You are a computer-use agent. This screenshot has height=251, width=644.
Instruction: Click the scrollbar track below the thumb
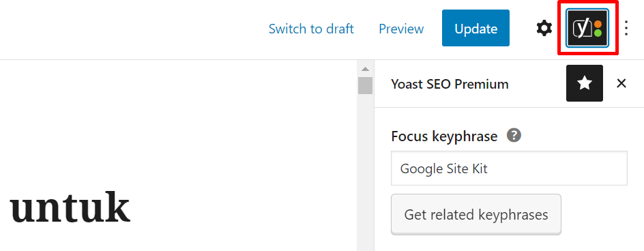pos(365,173)
